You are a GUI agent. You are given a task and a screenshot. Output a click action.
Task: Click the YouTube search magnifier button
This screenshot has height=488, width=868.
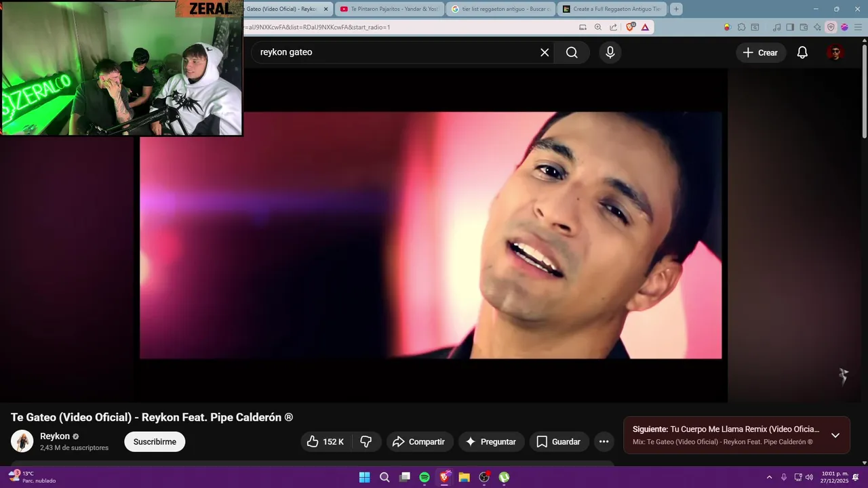click(572, 52)
